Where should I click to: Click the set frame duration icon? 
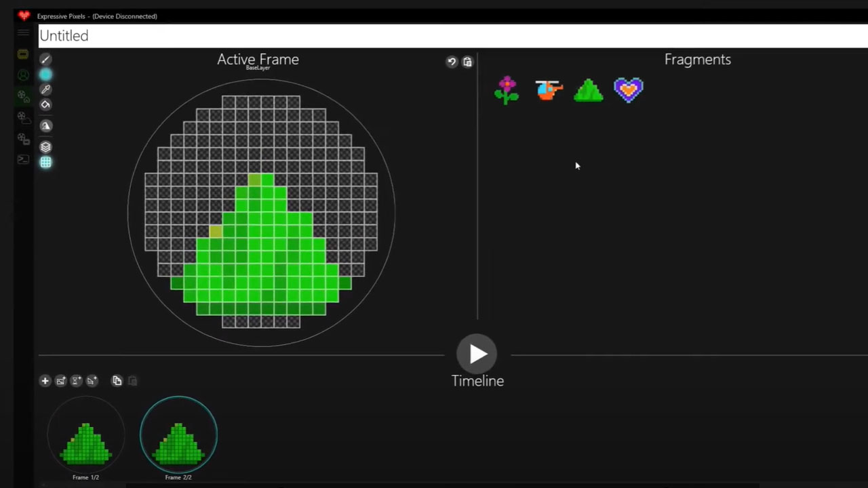[x=76, y=381]
